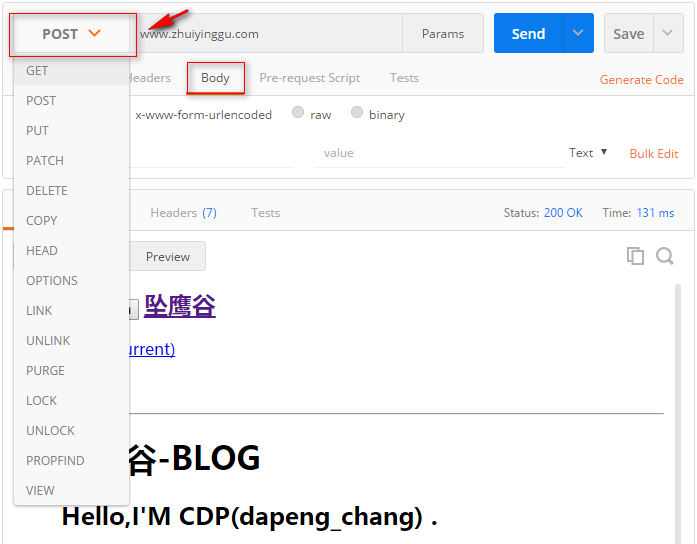Choose PUT in the method list
697x544 pixels.
coord(71,131)
